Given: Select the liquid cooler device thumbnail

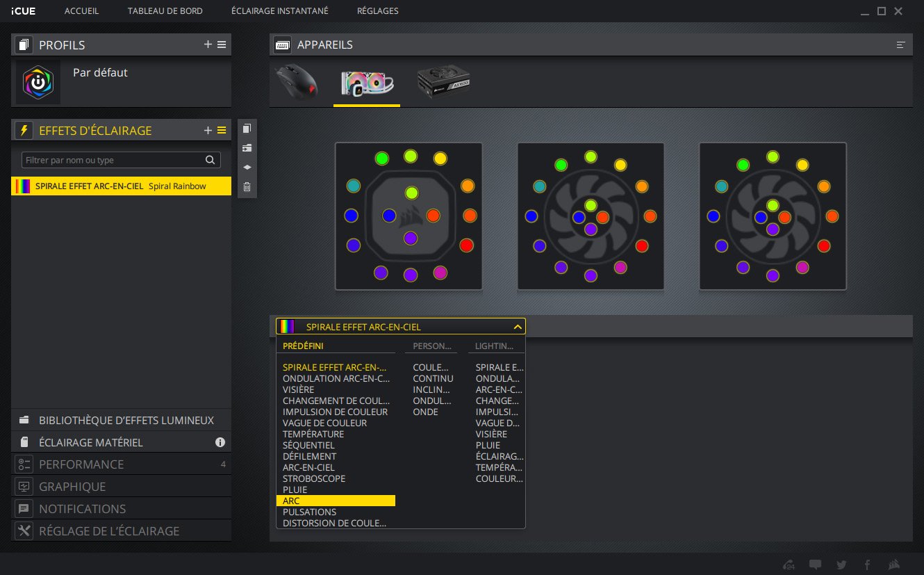Looking at the screenshot, I should 367,83.
